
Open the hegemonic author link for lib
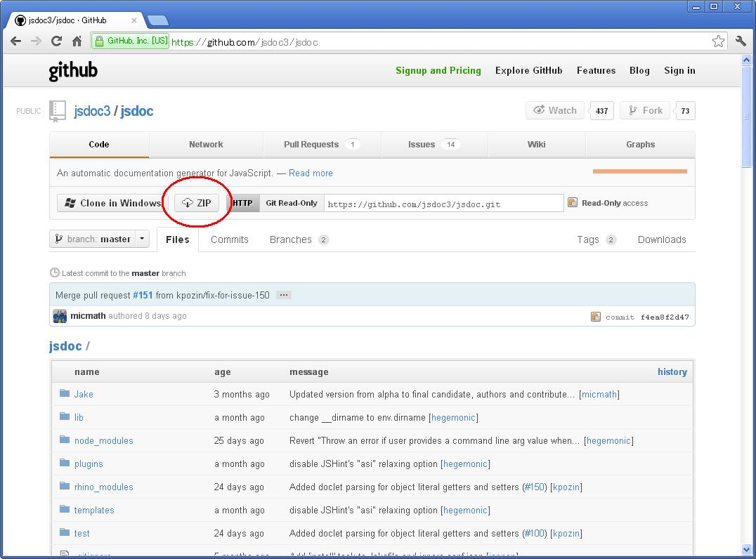453,417
